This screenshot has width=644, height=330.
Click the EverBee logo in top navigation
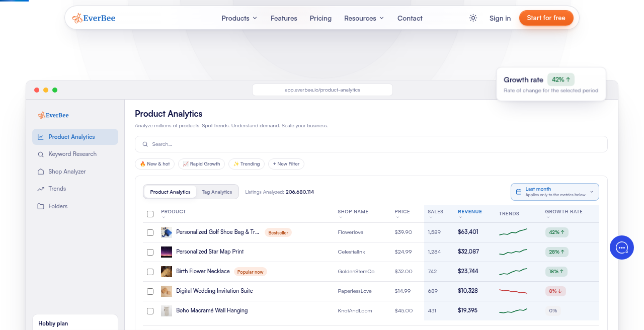(94, 18)
